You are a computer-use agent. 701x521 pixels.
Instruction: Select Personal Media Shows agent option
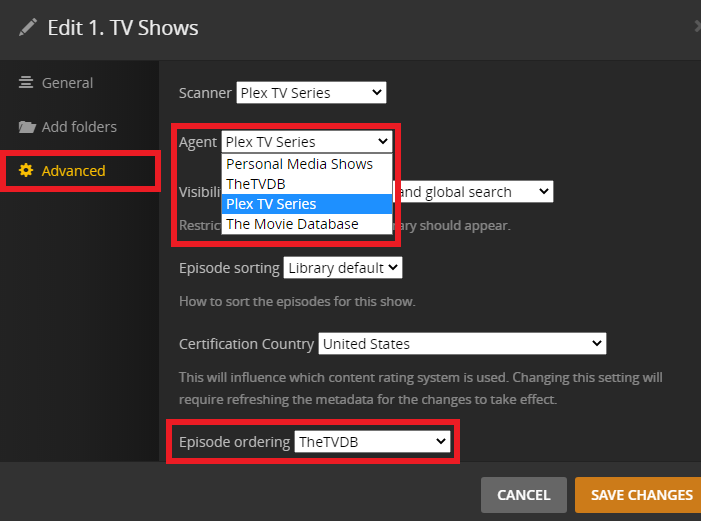point(307,164)
